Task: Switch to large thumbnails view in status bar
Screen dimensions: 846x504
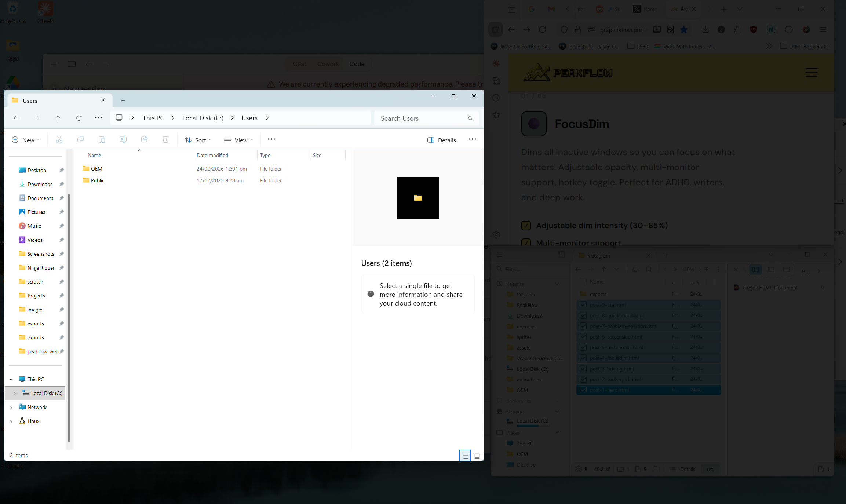Action: [477, 456]
